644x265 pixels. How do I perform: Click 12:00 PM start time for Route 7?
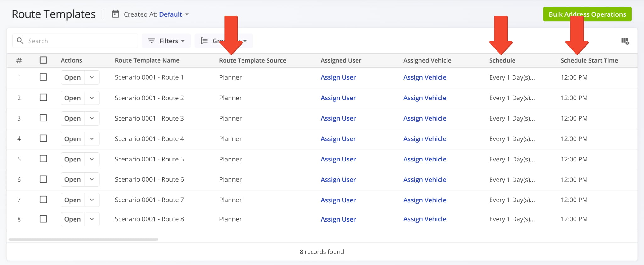point(574,200)
